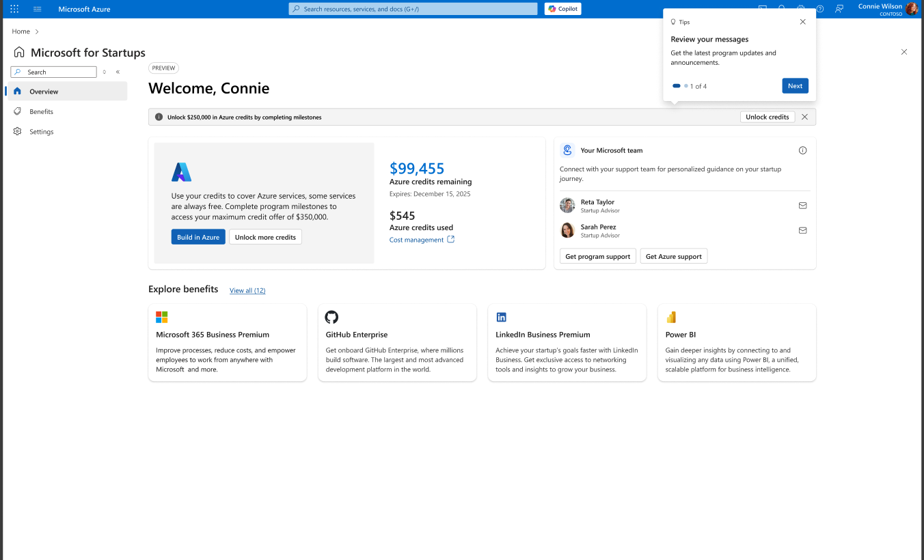Click the external link icon beside Cost management
This screenshot has height=560, width=924.
(x=450, y=240)
